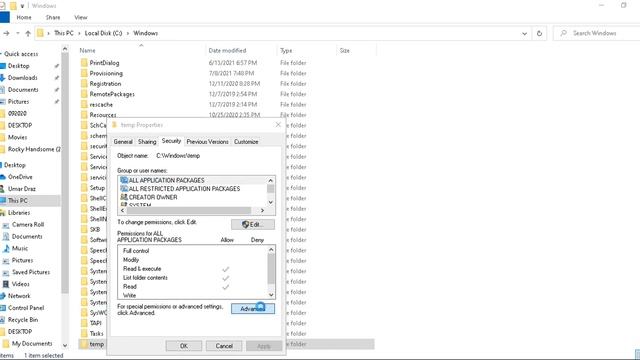Select Movies folder in sidebar
Image resolution: width=640 pixels, height=360 pixels.
tap(17, 137)
